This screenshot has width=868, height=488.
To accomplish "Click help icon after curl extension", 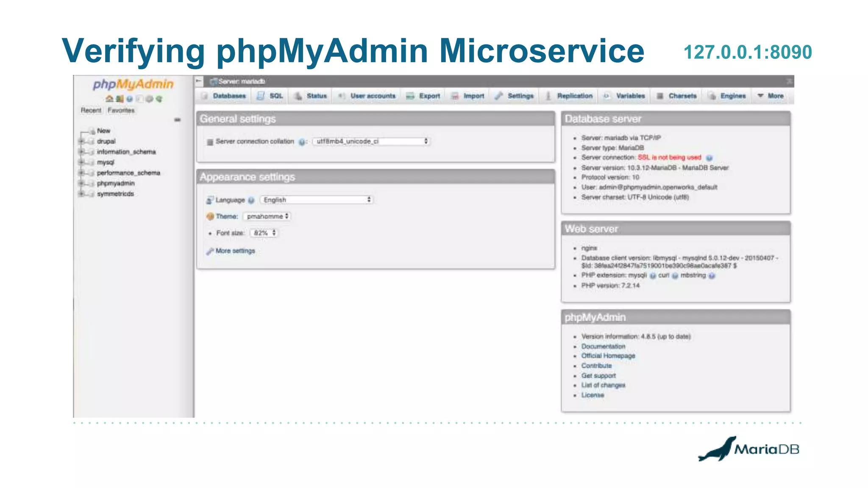I will pyautogui.click(x=675, y=276).
